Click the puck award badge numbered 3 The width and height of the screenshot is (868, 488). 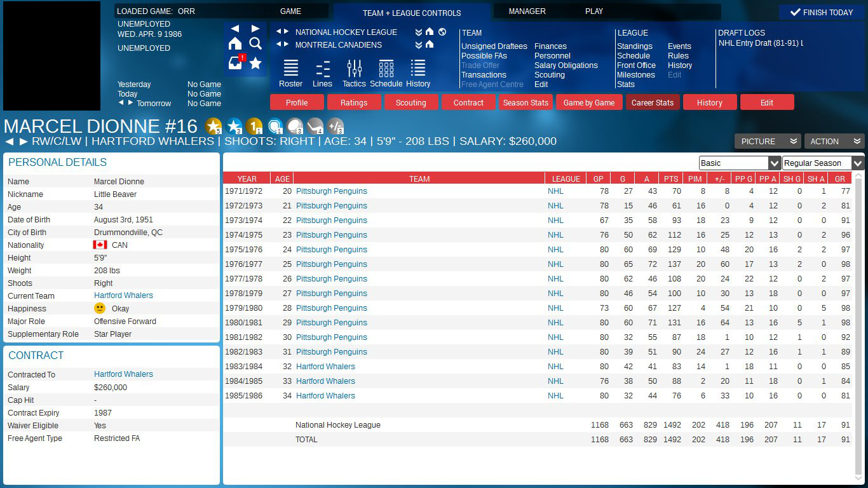295,126
